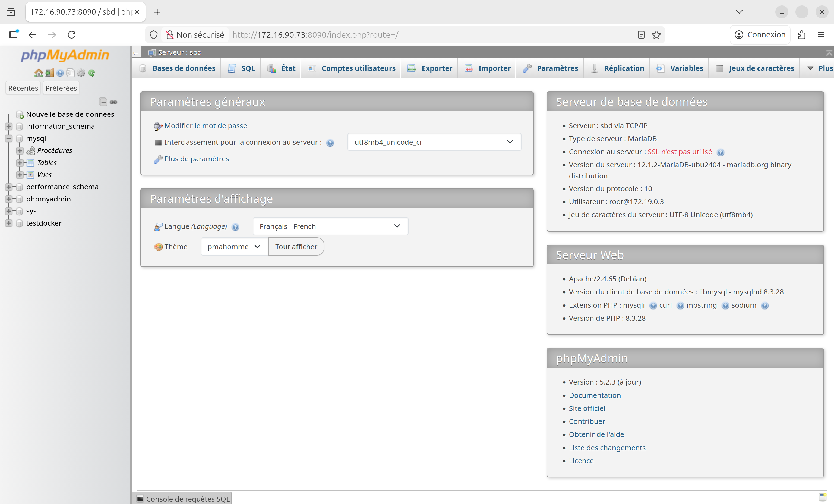Expand the testdocker database node
Viewport: 834px width, 504px height.
tap(8, 223)
